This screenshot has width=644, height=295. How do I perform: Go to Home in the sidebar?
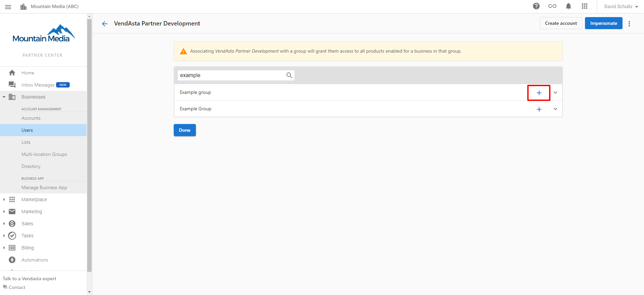[x=28, y=73]
